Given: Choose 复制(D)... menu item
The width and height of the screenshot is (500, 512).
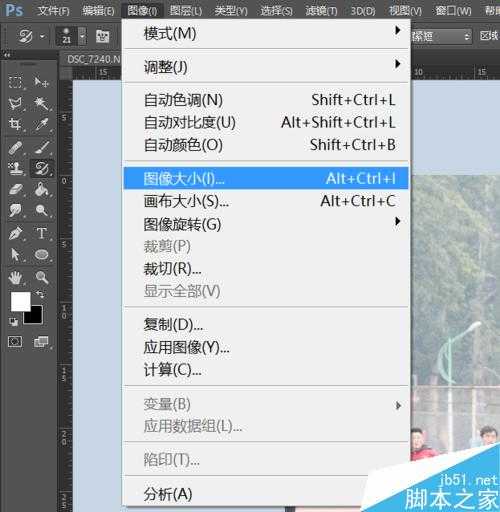Looking at the screenshot, I should pos(266,325).
